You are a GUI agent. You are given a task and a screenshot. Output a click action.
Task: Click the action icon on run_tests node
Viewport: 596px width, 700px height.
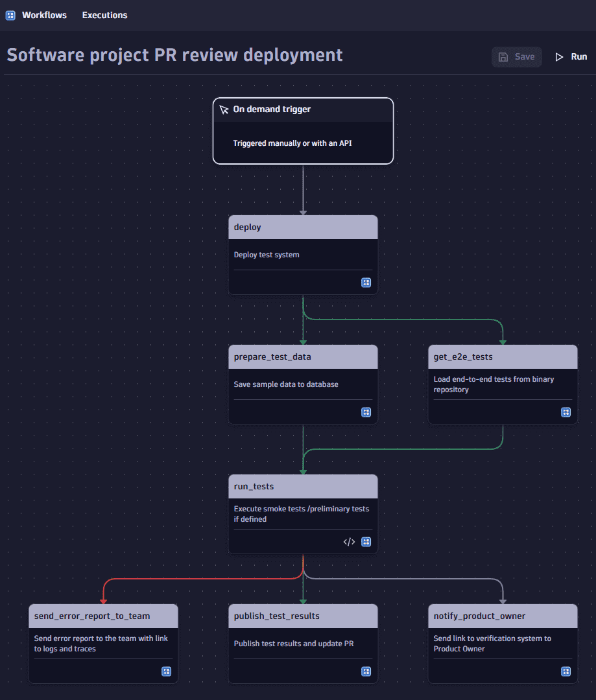(366, 542)
